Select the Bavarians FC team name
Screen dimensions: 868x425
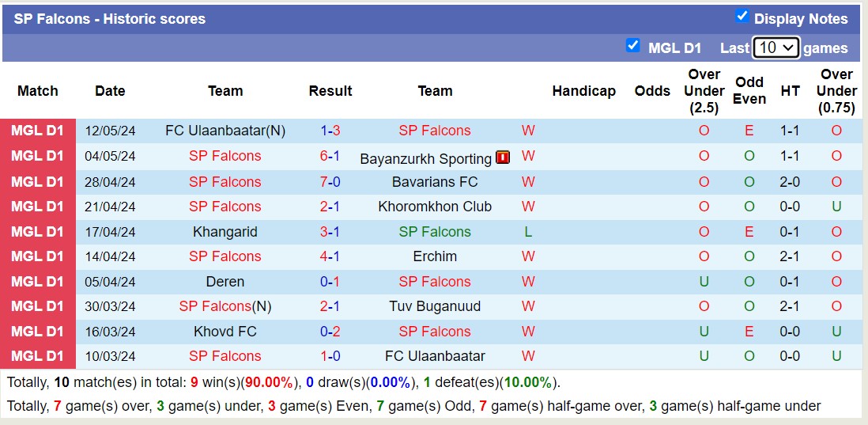(x=435, y=182)
